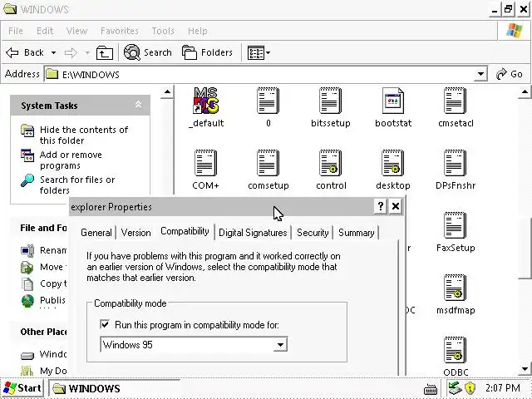This screenshot has height=399, width=532.
Task: Click the Publish to Web task icon
Action: 27,300
